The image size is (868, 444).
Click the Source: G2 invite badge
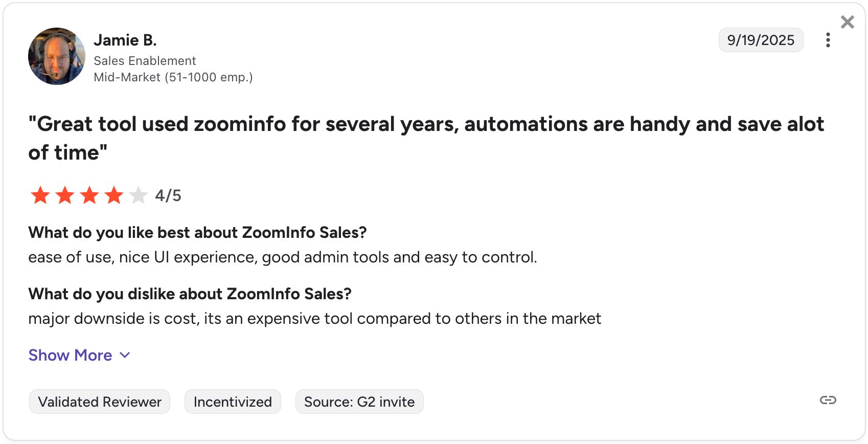pyautogui.click(x=359, y=402)
